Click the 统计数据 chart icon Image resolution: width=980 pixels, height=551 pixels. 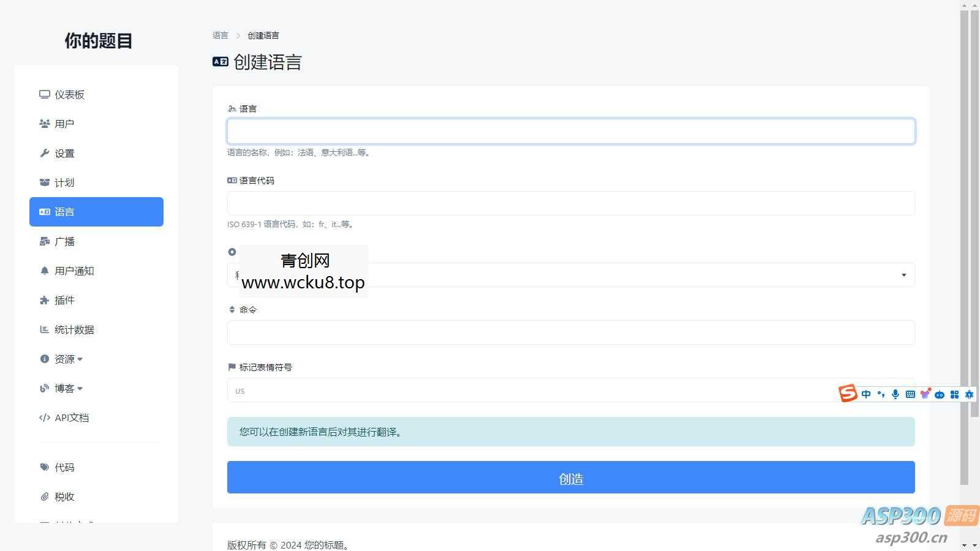(x=43, y=329)
